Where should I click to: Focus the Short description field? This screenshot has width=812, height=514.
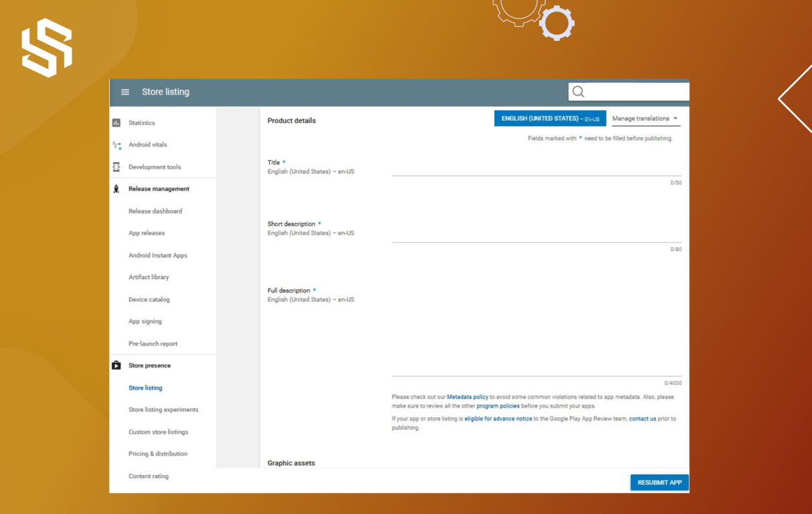536,233
